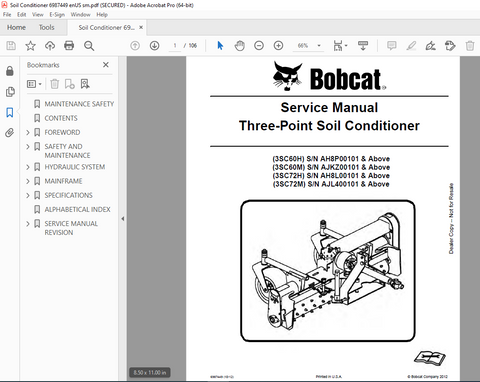Select the HYDRAULIC SYSTEM bookmark label
The height and width of the screenshot is (382, 480).
point(75,167)
